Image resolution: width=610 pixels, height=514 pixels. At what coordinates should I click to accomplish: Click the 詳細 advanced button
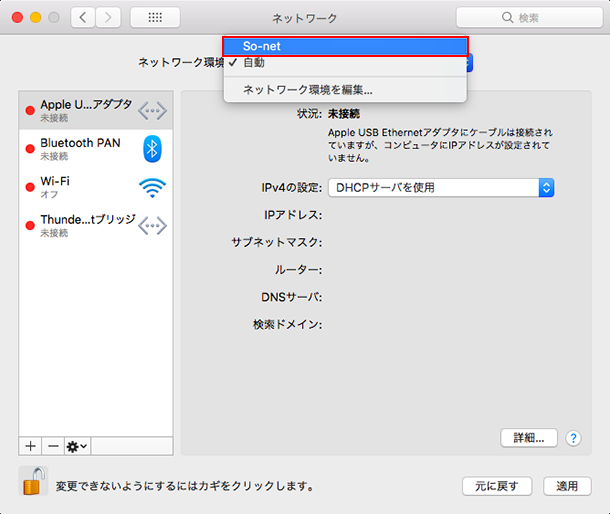tap(528, 438)
